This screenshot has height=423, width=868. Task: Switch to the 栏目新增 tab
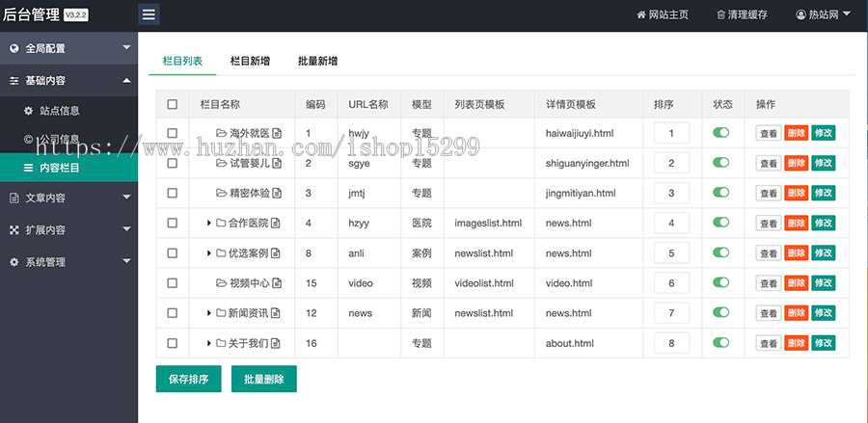tap(250, 61)
